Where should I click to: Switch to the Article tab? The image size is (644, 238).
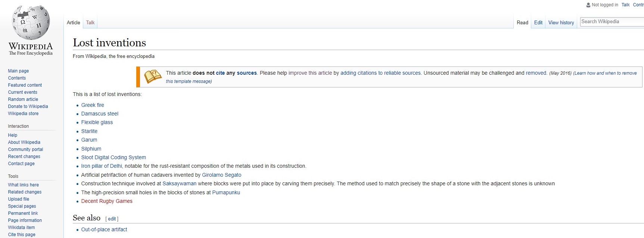(74, 22)
